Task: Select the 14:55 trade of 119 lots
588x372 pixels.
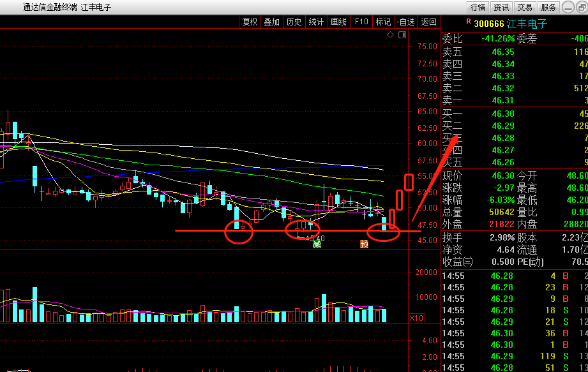Action: tap(515, 356)
